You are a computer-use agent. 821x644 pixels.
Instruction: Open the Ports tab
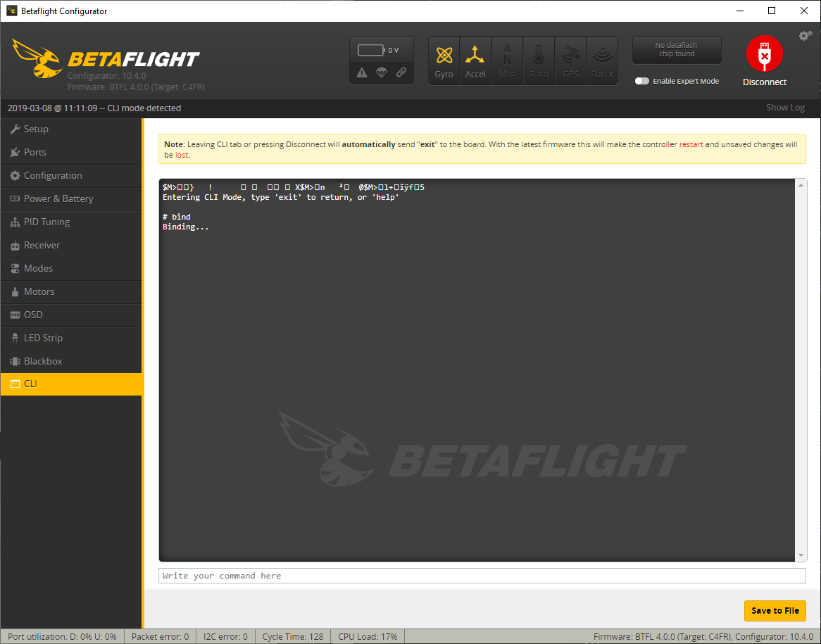(71, 152)
